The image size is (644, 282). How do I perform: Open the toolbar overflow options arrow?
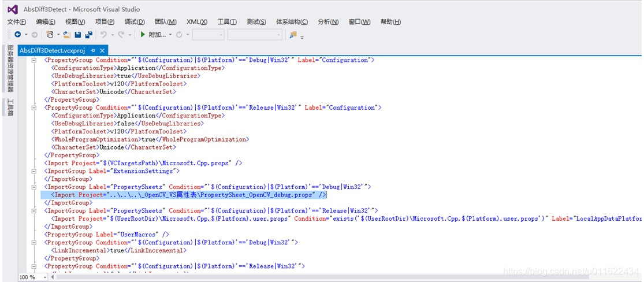click(x=302, y=37)
